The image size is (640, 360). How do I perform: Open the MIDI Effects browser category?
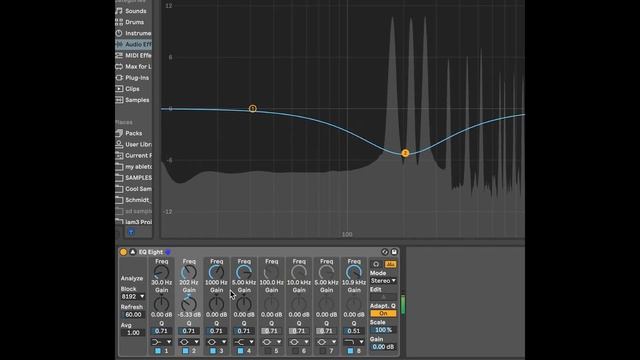133,55
